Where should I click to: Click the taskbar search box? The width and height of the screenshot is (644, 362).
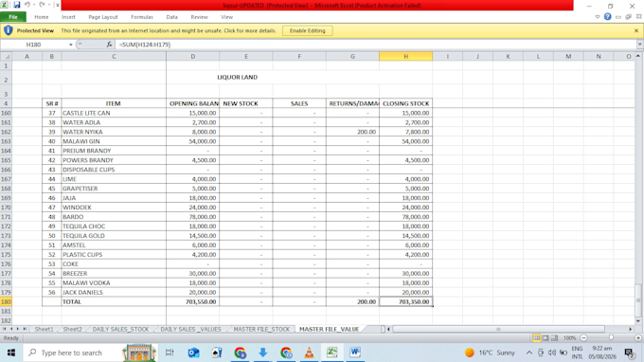(90, 353)
